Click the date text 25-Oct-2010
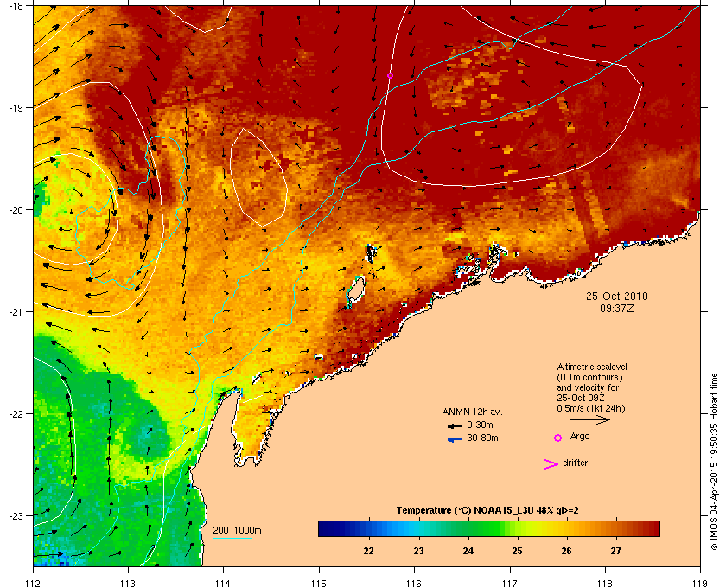 pos(617,296)
